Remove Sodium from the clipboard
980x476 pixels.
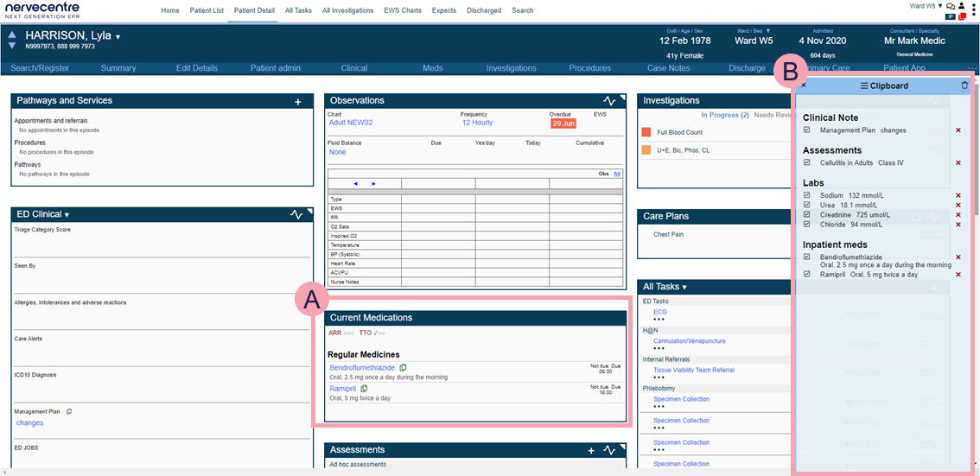point(958,196)
